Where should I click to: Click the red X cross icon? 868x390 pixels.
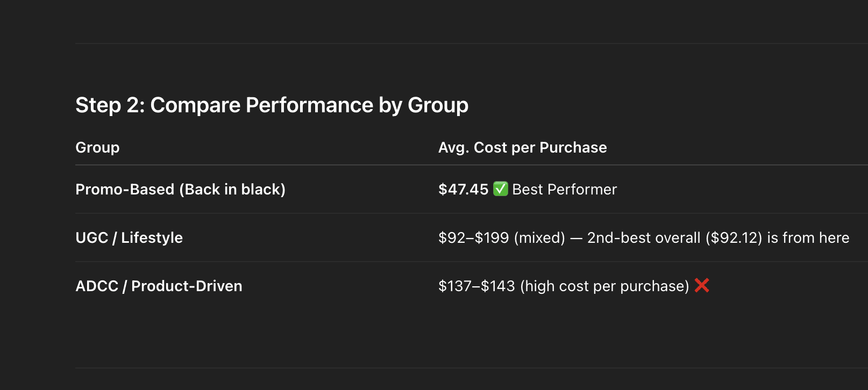pyautogui.click(x=702, y=285)
